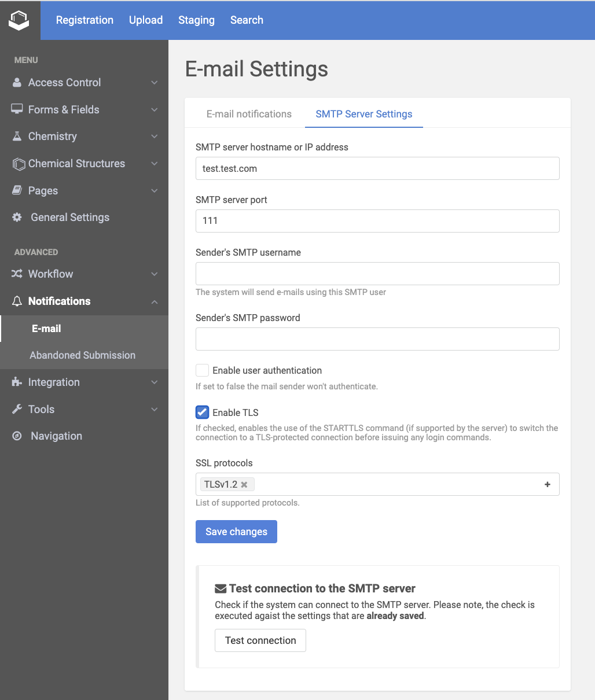
Task: Expand the Forms & Fields menu
Action: (x=154, y=110)
